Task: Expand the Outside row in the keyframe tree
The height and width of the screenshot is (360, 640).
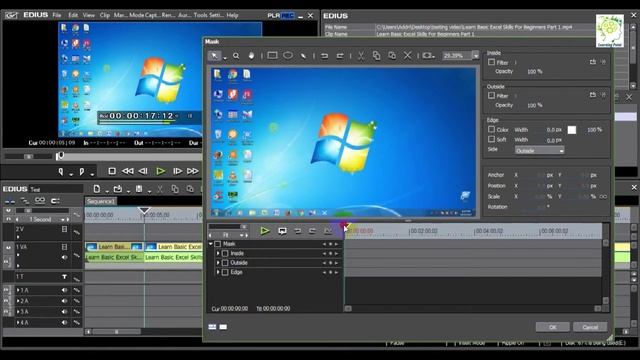Action: pos(218,262)
